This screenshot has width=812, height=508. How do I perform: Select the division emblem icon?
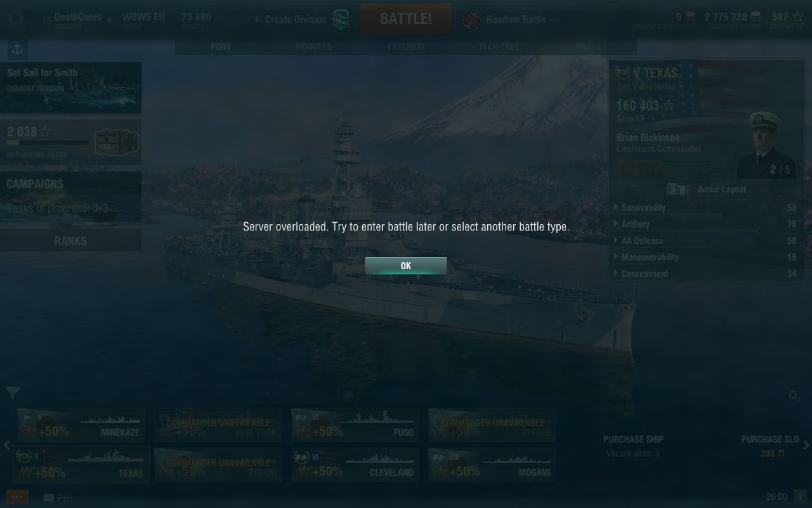[x=341, y=20]
